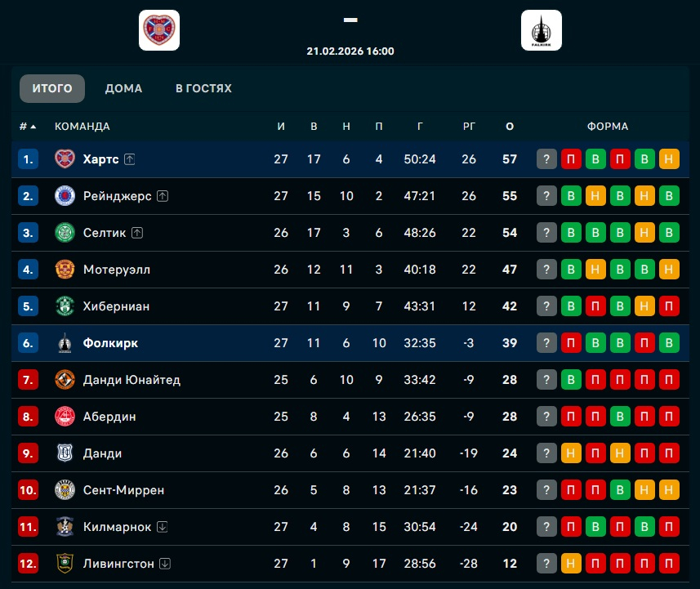Image resolution: width=700 pixels, height=589 pixels.
Task: Click the promotion arrow icon beside Хартс
Action: click(x=130, y=159)
